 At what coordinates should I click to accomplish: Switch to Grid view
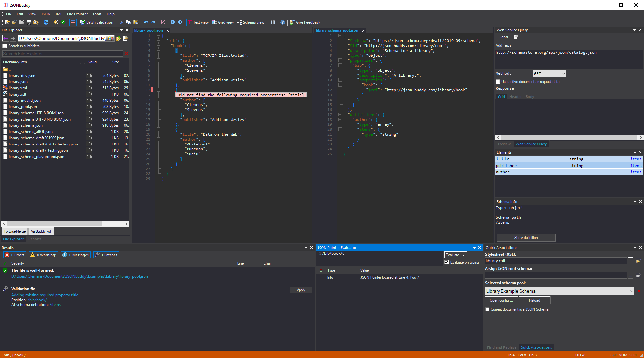coord(223,22)
